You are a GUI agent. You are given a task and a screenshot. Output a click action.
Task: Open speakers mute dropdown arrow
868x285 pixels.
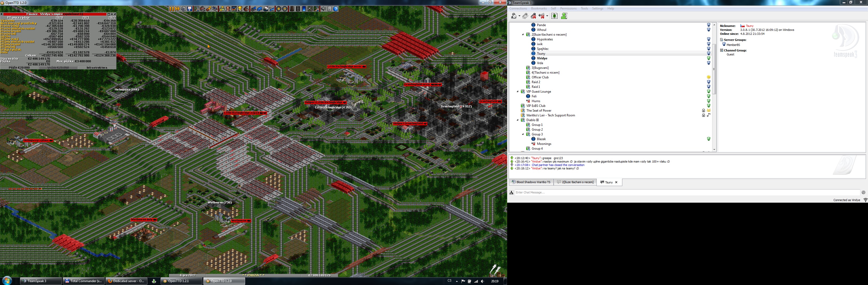[x=547, y=16]
